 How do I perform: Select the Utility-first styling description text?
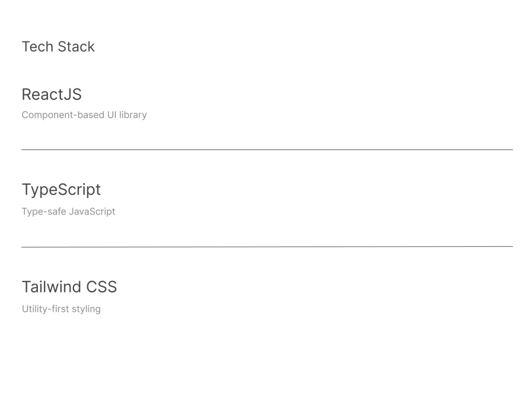click(x=61, y=309)
